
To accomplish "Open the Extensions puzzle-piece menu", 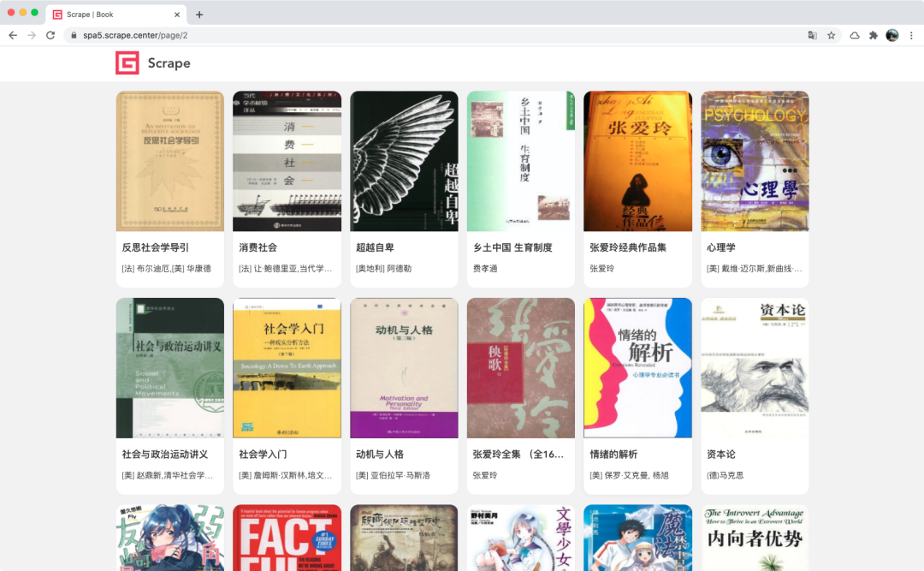I will pos(874,35).
